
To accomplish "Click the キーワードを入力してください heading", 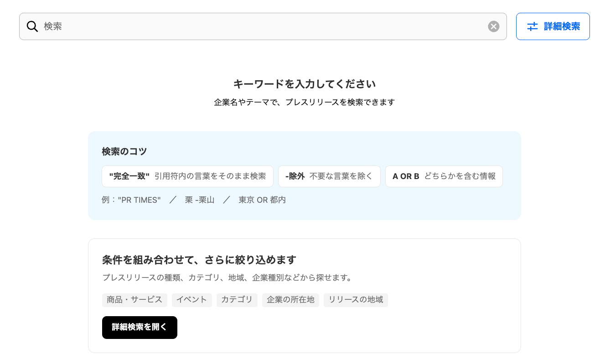I will [305, 84].
